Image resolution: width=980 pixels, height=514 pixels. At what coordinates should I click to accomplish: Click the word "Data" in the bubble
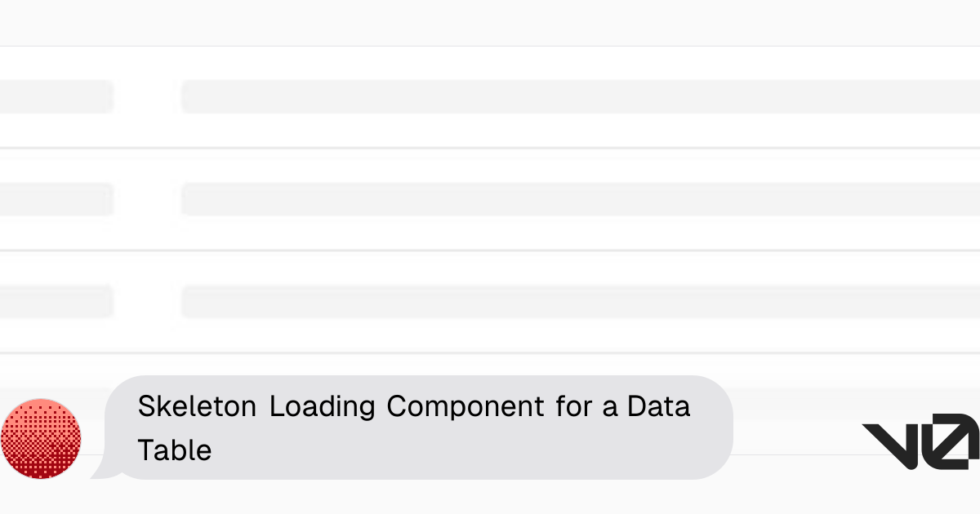(x=658, y=406)
